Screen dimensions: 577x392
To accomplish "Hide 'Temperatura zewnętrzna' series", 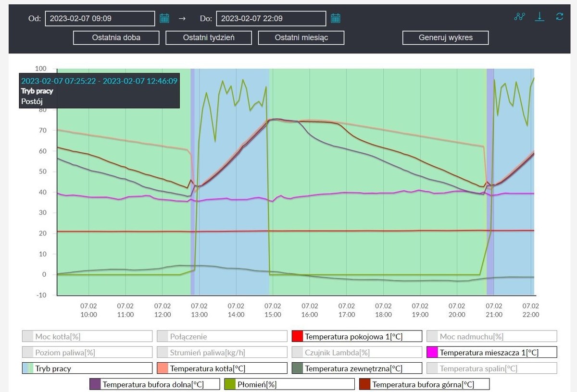I will 357,368.
